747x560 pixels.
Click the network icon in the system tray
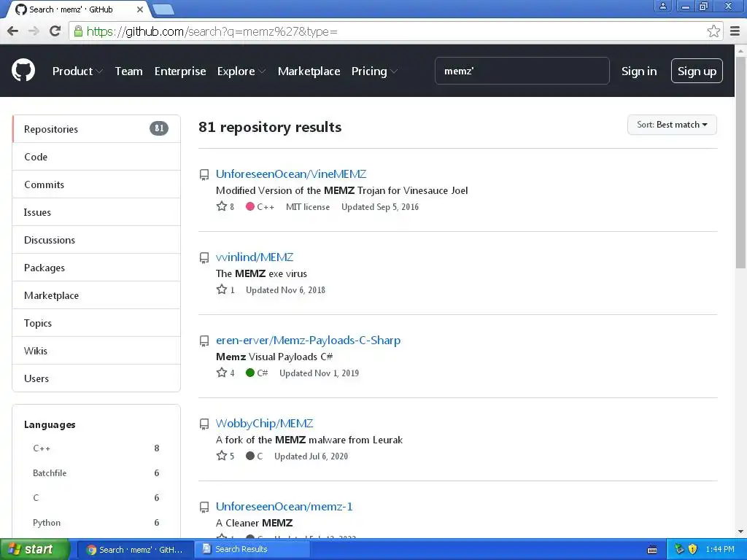679,549
